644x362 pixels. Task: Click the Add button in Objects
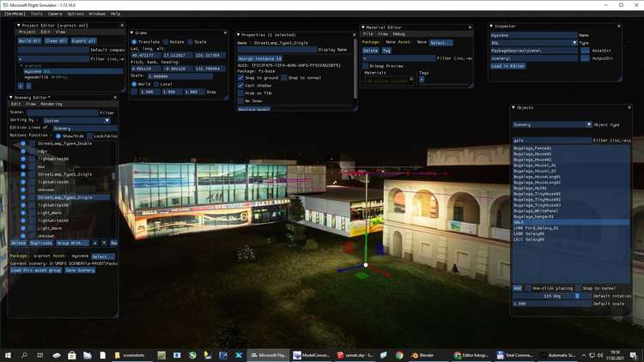click(x=517, y=288)
